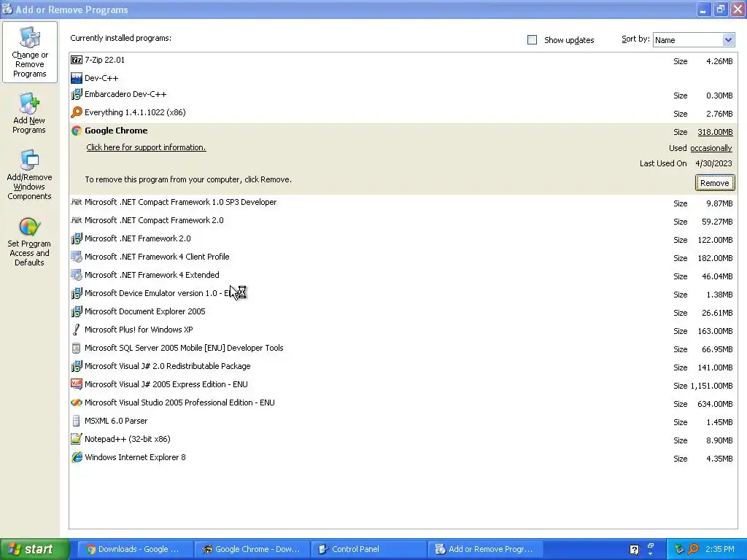Click the 7-Zip 22.01 icon

(x=76, y=60)
